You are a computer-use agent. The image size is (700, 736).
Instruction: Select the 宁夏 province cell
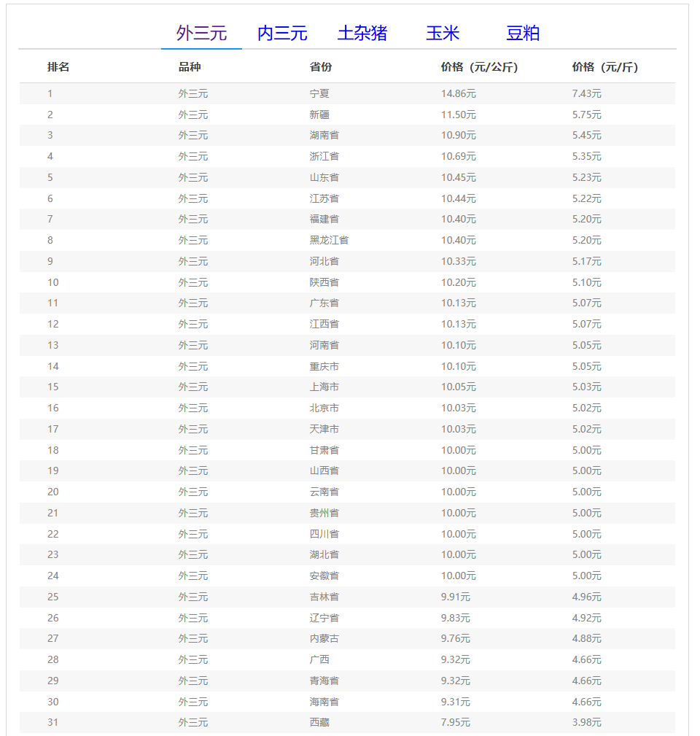(x=319, y=93)
